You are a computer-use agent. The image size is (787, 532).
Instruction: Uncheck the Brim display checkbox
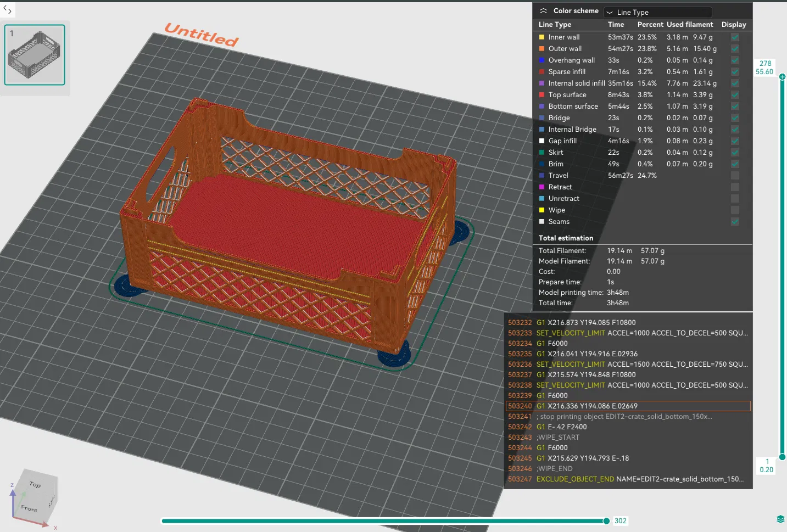pos(735,164)
